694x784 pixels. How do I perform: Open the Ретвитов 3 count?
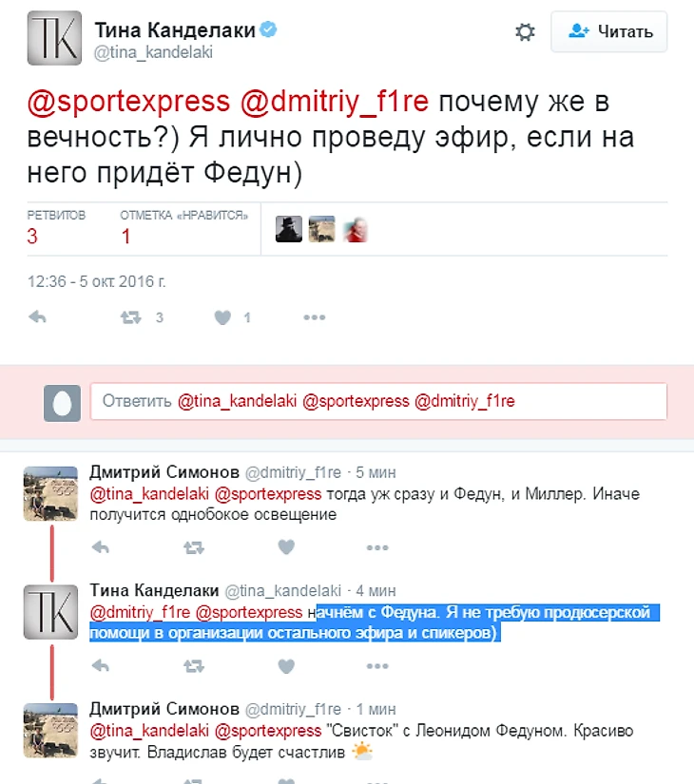(x=56, y=227)
